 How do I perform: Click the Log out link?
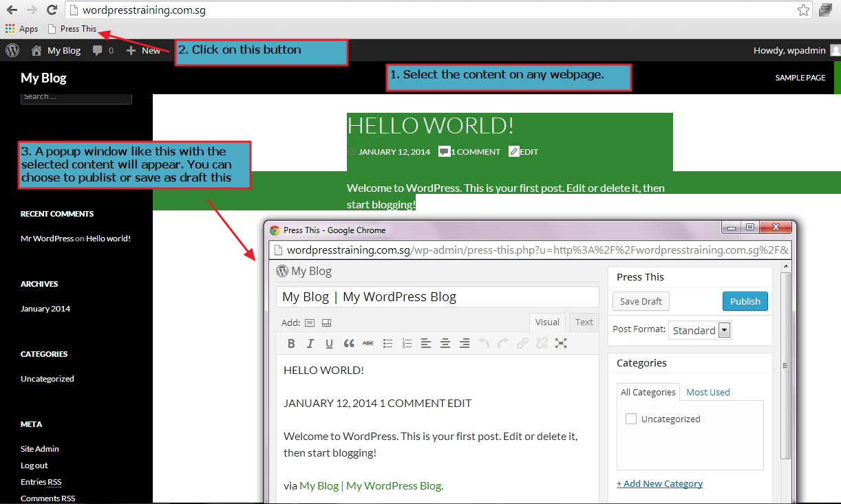(x=34, y=465)
